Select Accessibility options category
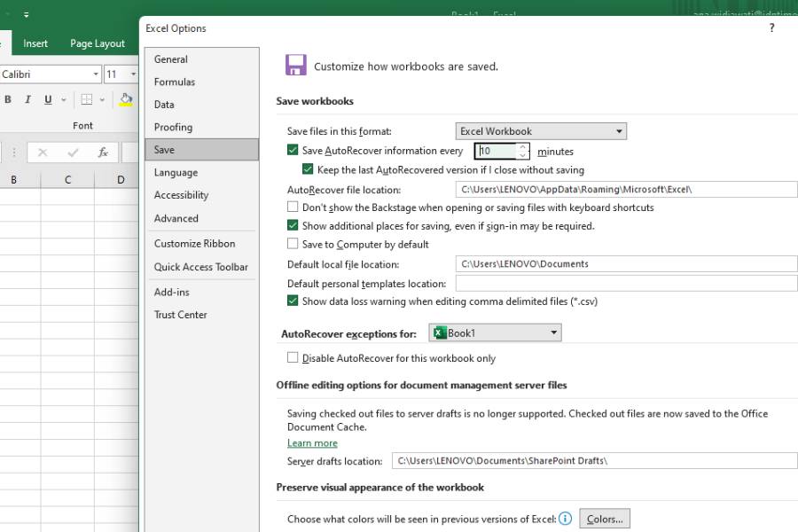 coord(202,195)
